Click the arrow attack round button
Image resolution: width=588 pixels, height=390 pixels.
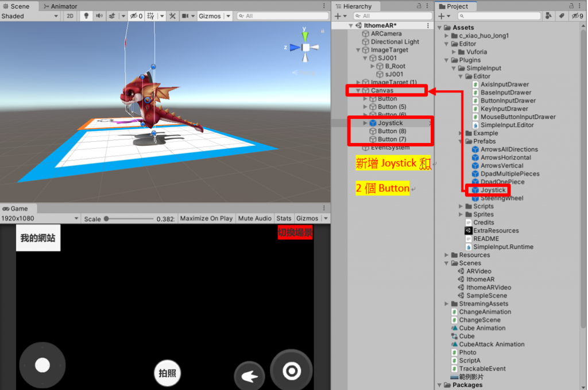[249, 376]
